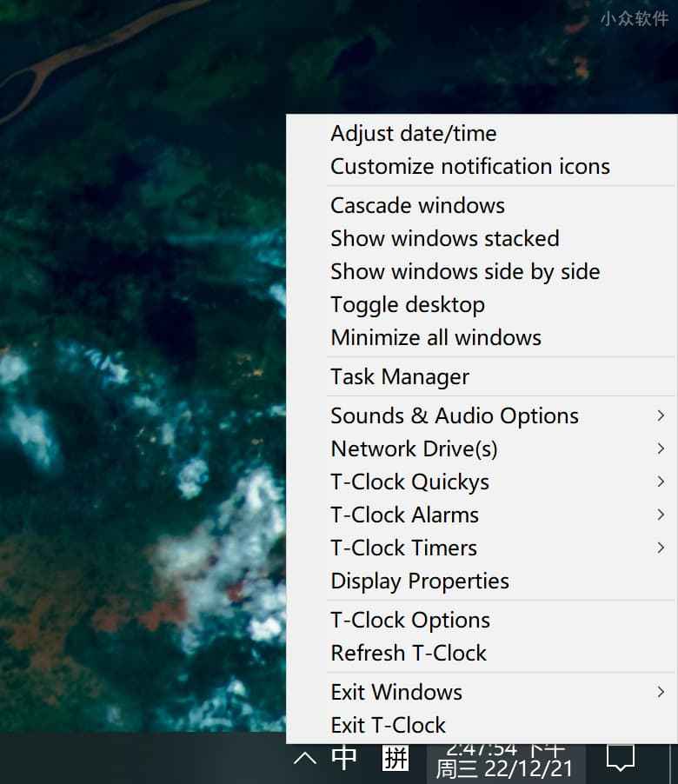Click the Pinyin 拼 IME icon
This screenshot has height=784, width=678.
tap(395, 758)
